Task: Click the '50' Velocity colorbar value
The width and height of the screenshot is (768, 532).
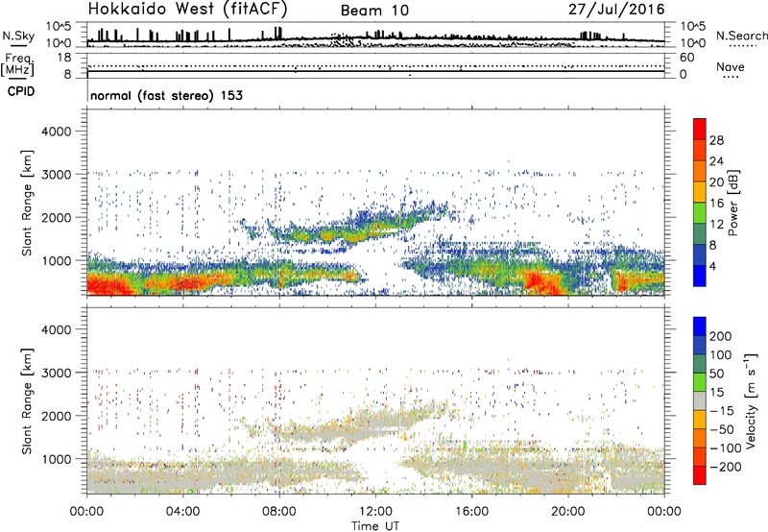Action: 716,374
